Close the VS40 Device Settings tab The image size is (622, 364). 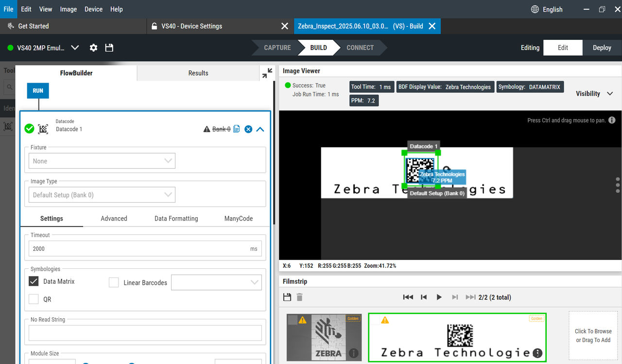click(x=285, y=26)
